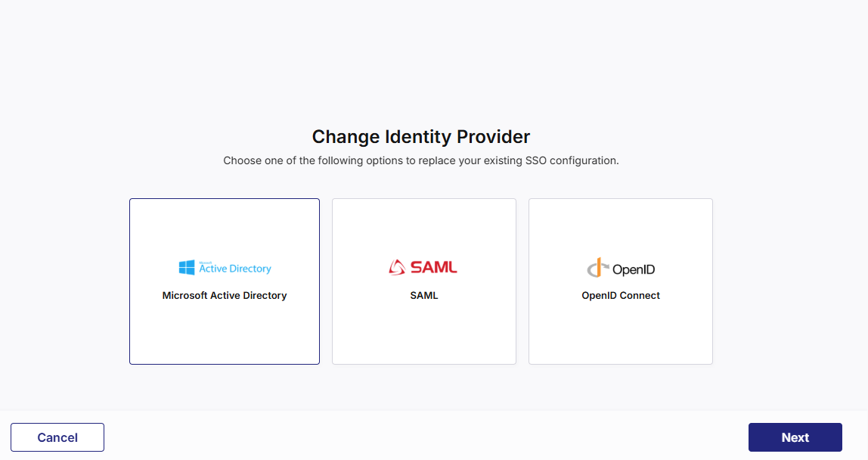Click the Microsoft Active Directory card label
Screen dimensions: 868x460
(x=225, y=295)
